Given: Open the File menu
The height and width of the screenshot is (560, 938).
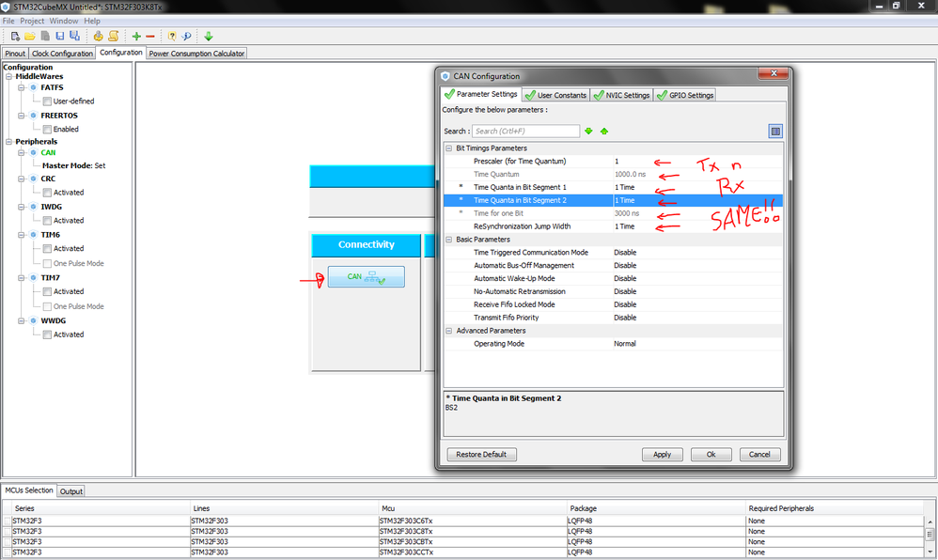Looking at the screenshot, I should click(8, 21).
